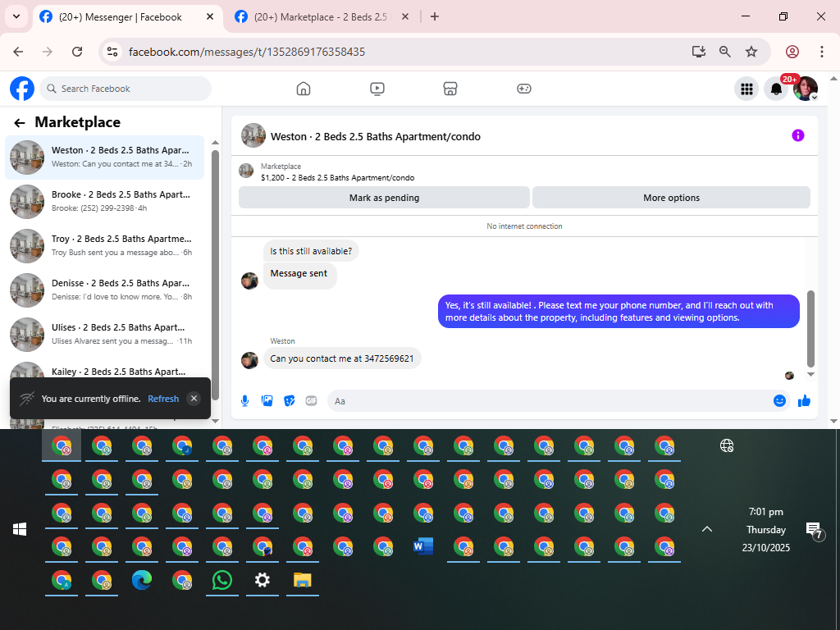Open Weston conversation in list
Image resolution: width=840 pixels, height=630 pixels.
click(104, 157)
